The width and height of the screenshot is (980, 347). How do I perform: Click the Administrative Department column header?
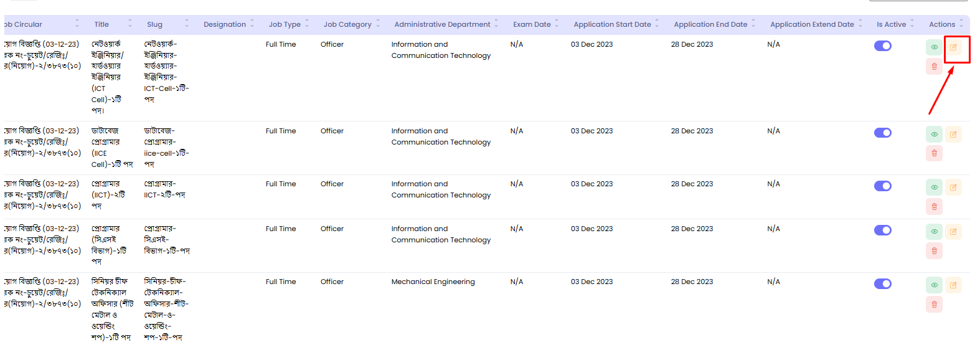[442, 24]
